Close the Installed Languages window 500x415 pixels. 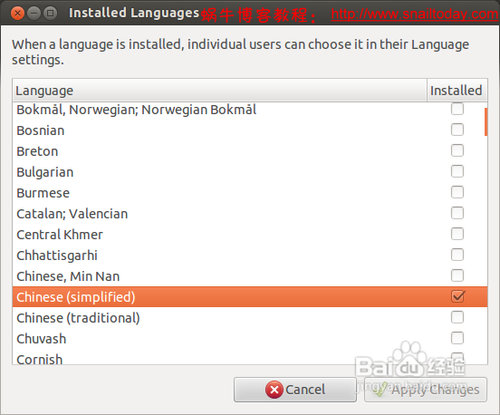pyautogui.click(x=17, y=13)
